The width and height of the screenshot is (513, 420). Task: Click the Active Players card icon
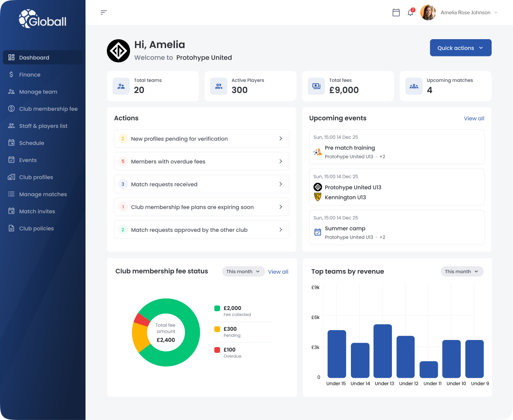(219, 86)
